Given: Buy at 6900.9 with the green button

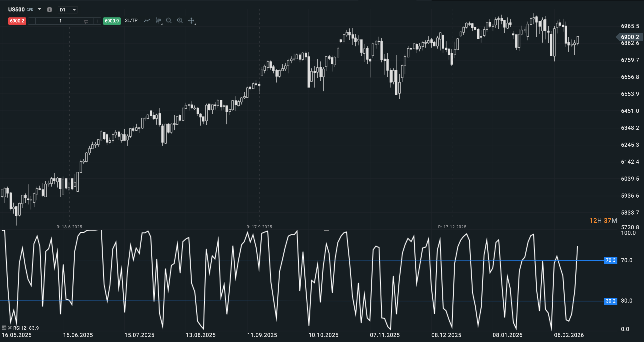Looking at the screenshot, I should pos(112,21).
